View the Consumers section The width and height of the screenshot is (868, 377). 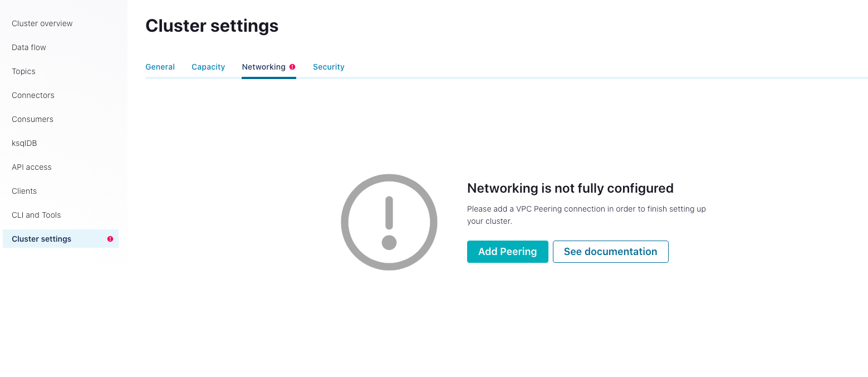click(32, 119)
